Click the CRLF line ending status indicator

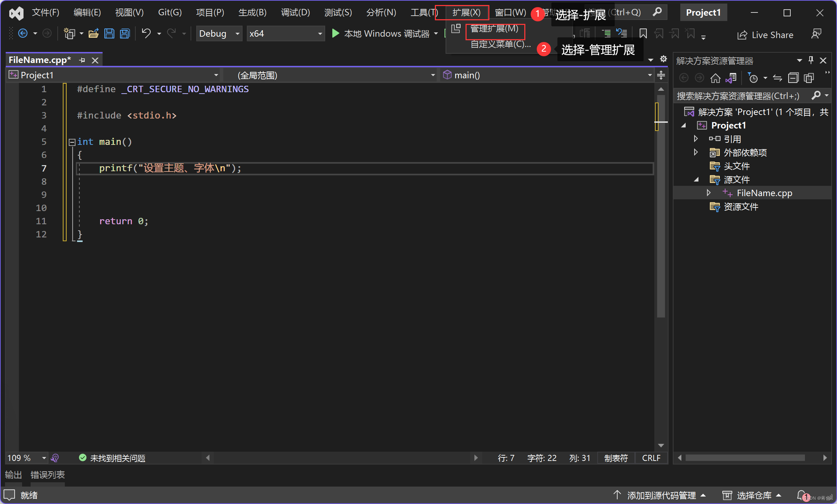tap(652, 457)
